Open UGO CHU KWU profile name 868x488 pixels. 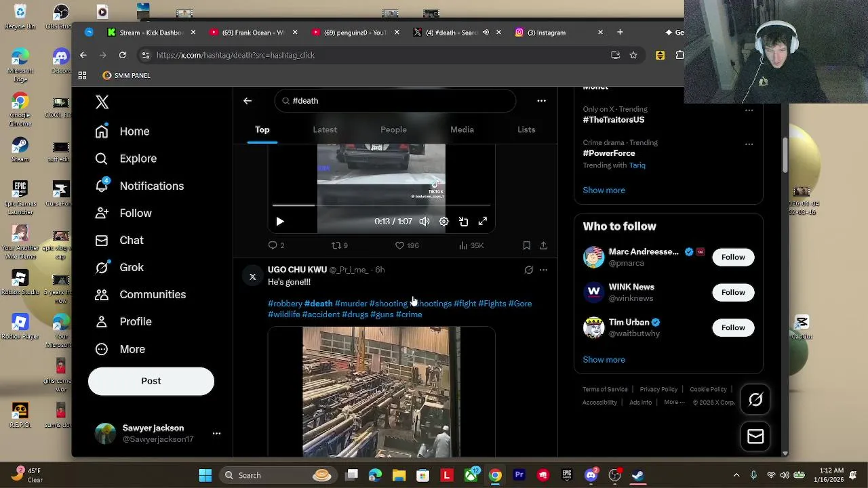point(297,270)
